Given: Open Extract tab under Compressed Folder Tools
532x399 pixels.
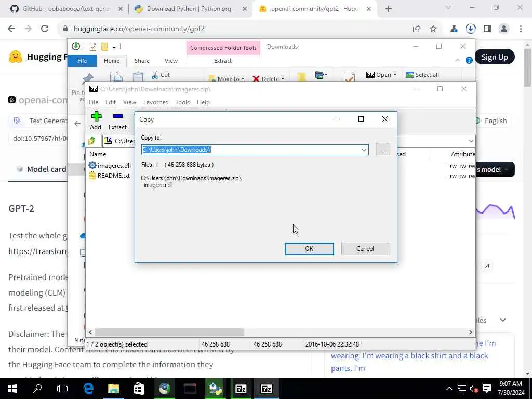Looking at the screenshot, I should (x=222, y=61).
